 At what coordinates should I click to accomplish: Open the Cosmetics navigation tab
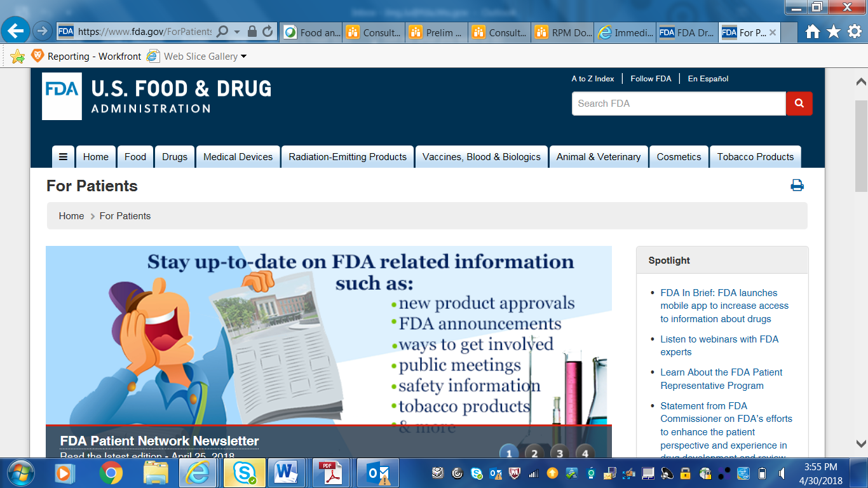point(679,157)
